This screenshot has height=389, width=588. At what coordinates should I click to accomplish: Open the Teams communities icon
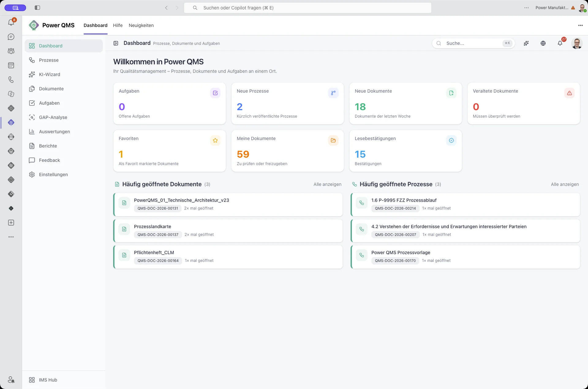(x=11, y=51)
